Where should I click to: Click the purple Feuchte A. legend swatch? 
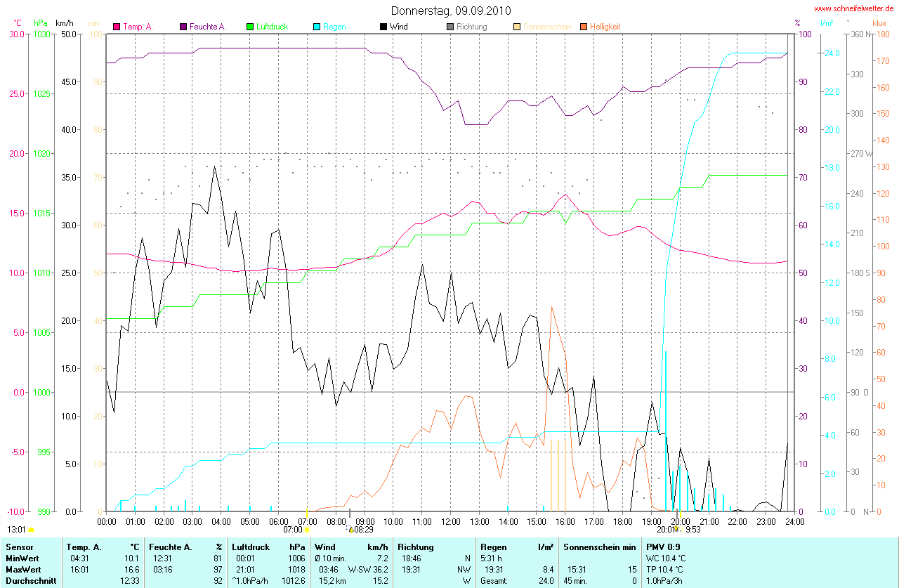(x=183, y=27)
